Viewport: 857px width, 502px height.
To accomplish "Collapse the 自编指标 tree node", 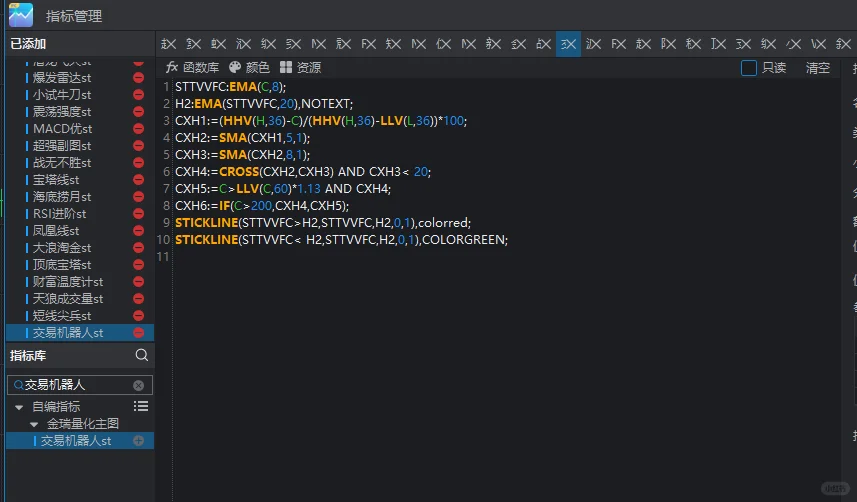I will click(19, 407).
